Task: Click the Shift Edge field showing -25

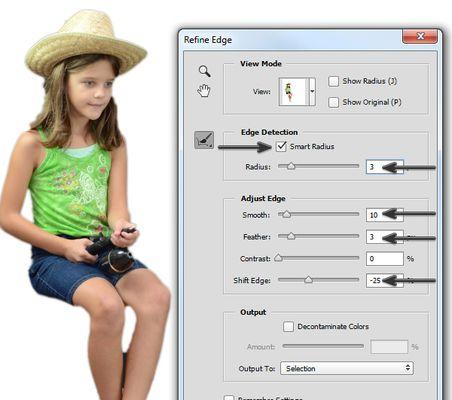Action: pyautogui.click(x=385, y=280)
